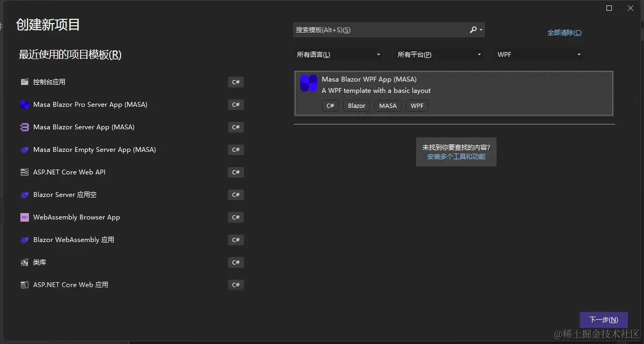
Task: Click C# badge on WebAssembly Browser App row
Action: tap(236, 217)
